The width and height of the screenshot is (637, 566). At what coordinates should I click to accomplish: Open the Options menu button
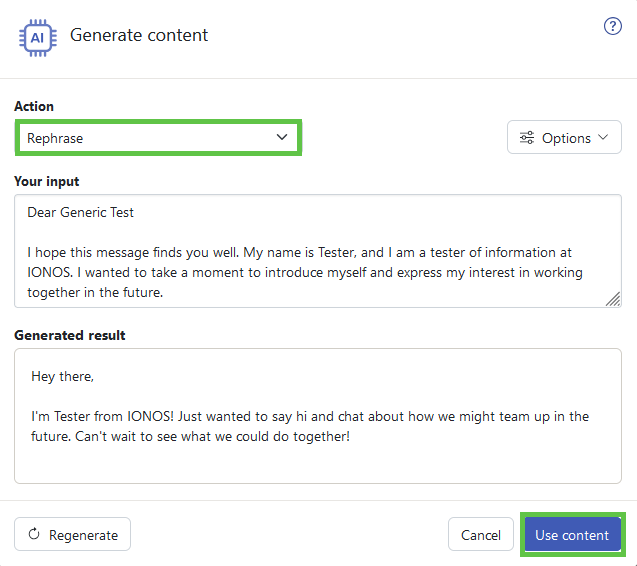(x=564, y=137)
